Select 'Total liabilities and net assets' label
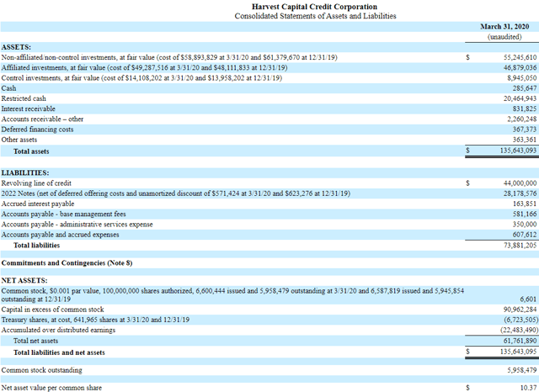The image size is (539, 392). click(x=59, y=352)
